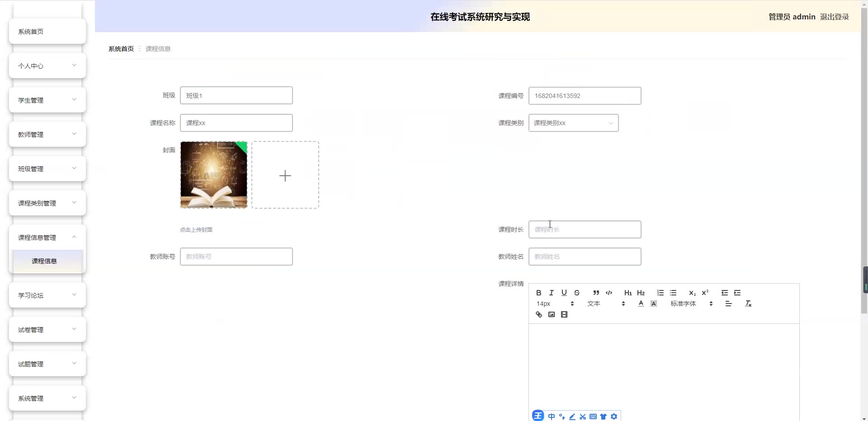Underline text with the U icon
Screen dimensions: 868x421
(x=564, y=293)
